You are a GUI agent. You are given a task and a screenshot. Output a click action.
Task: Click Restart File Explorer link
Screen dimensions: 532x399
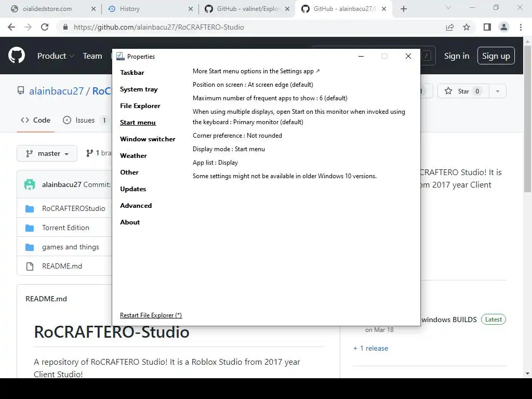tap(151, 315)
